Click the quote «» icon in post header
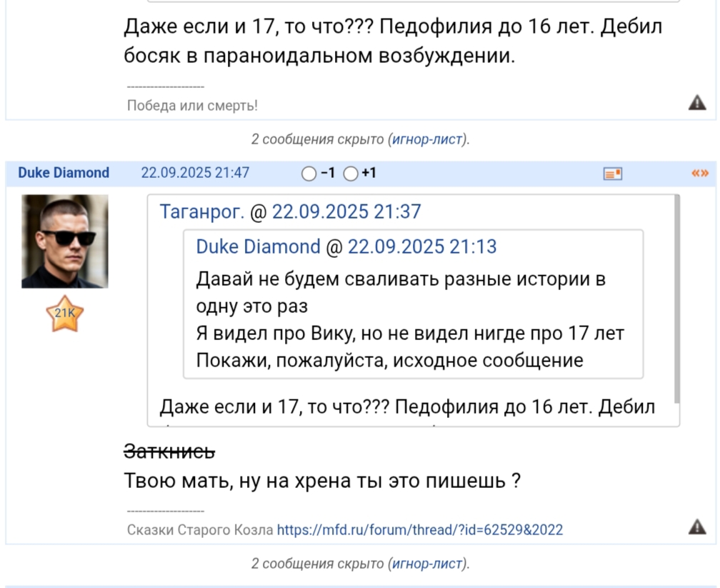720x588 pixels. 700,173
